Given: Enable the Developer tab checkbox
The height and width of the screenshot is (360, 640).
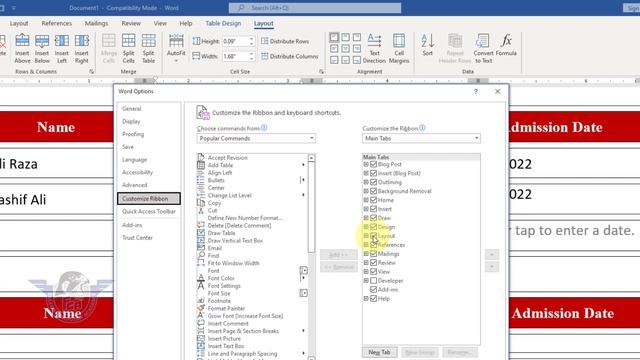Looking at the screenshot, I should [373, 281].
